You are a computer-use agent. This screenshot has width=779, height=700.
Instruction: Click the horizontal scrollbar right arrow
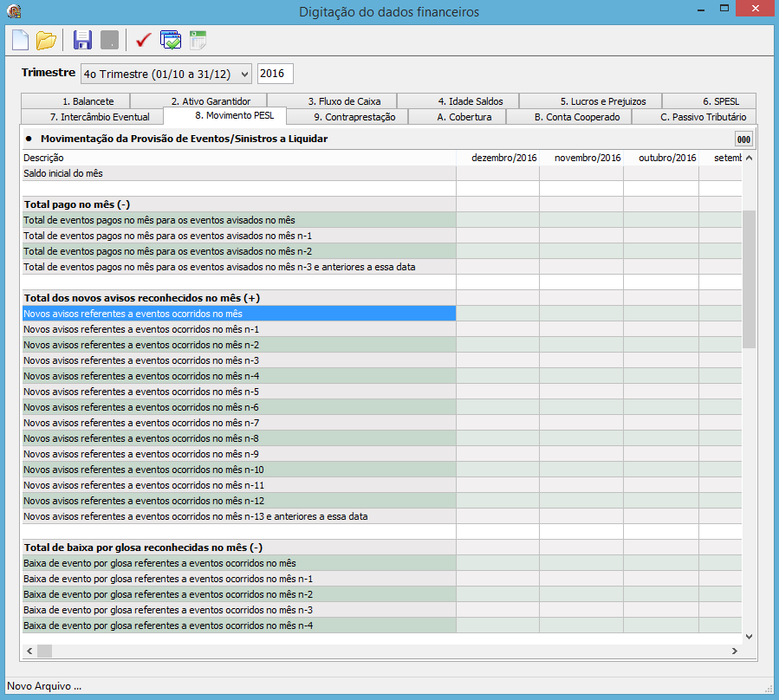click(734, 651)
